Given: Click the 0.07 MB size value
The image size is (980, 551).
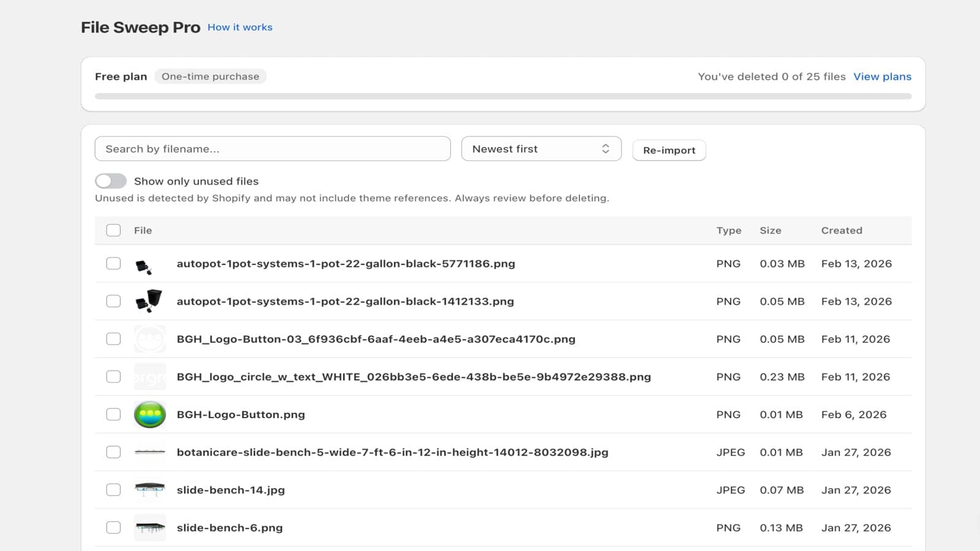Looking at the screenshot, I should coord(782,490).
